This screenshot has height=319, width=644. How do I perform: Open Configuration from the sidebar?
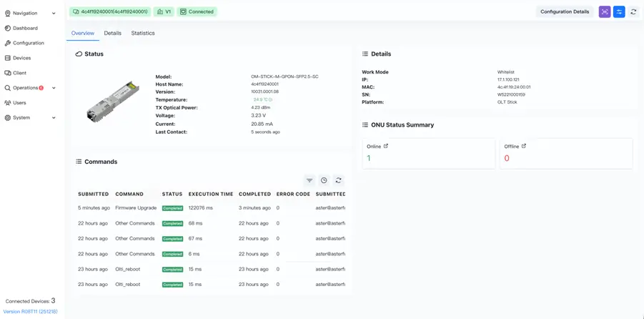coord(29,43)
